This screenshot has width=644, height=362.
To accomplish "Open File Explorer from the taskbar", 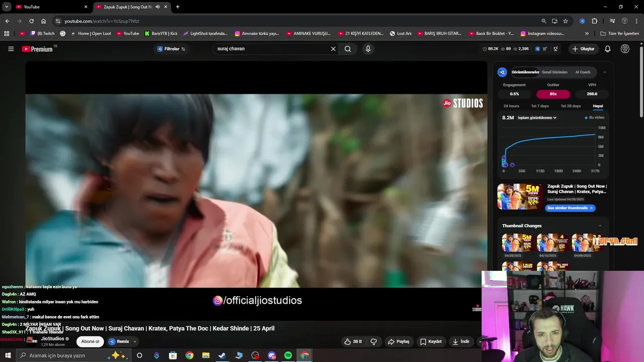I will pos(206,355).
